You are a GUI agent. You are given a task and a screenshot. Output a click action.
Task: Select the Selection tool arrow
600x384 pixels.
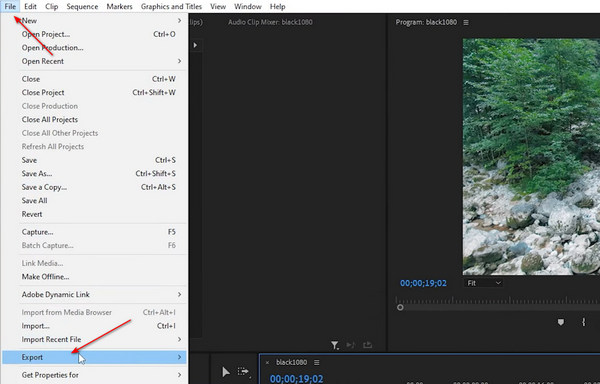point(226,372)
